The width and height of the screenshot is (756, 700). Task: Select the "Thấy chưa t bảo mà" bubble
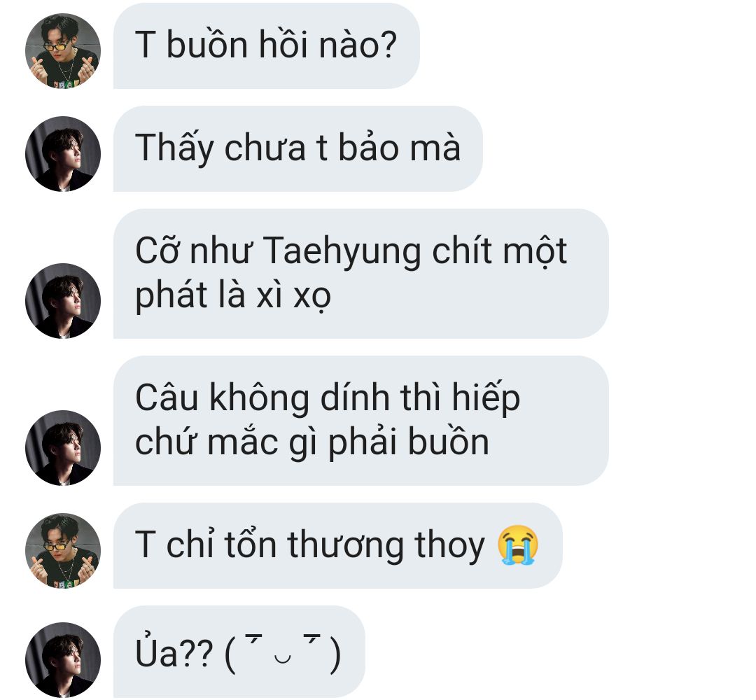tap(298, 149)
